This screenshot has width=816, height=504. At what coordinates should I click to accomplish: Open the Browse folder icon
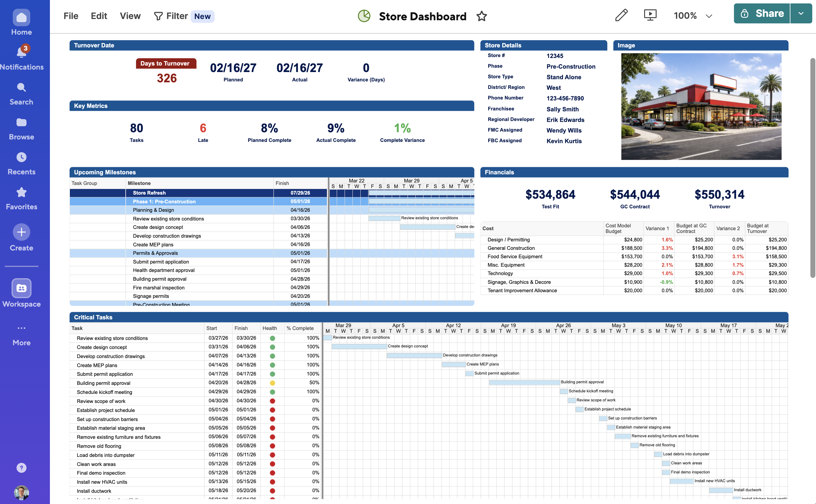click(21, 123)
